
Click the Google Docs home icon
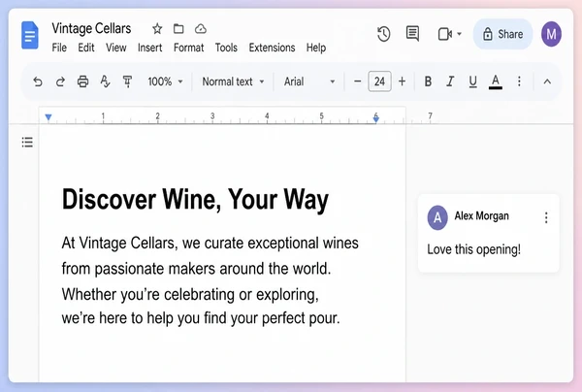30,36
